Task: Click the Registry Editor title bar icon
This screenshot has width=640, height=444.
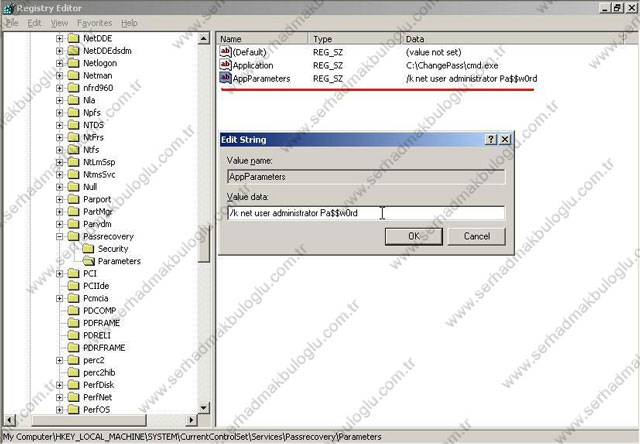Action: click(x=8, y=7)
